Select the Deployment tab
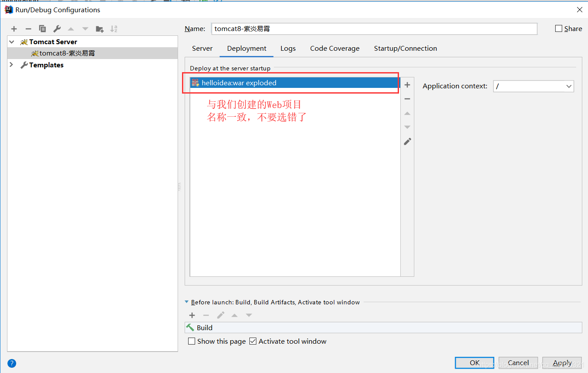 pyautogui.click(x=247, y=49)
